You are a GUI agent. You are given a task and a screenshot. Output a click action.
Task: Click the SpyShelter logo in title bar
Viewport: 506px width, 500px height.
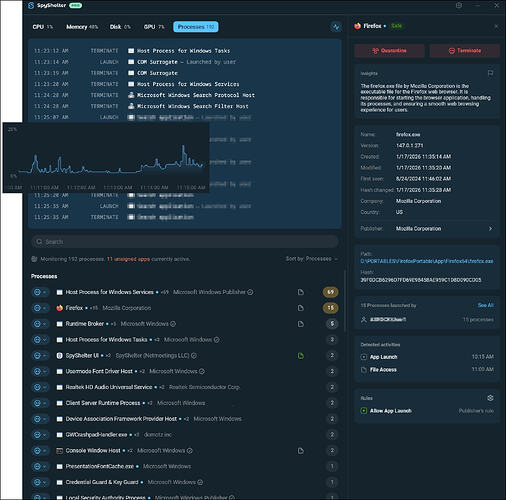tap(31, 5)
